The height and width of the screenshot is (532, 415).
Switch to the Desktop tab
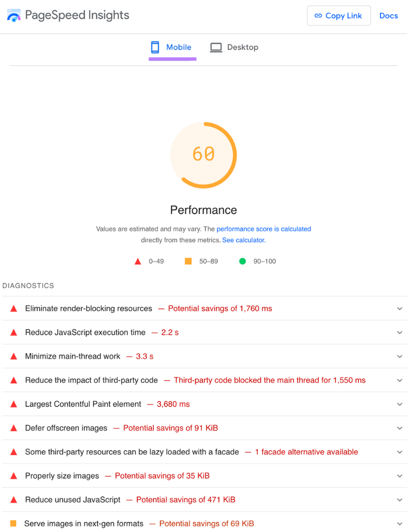[x=234, y=47]
